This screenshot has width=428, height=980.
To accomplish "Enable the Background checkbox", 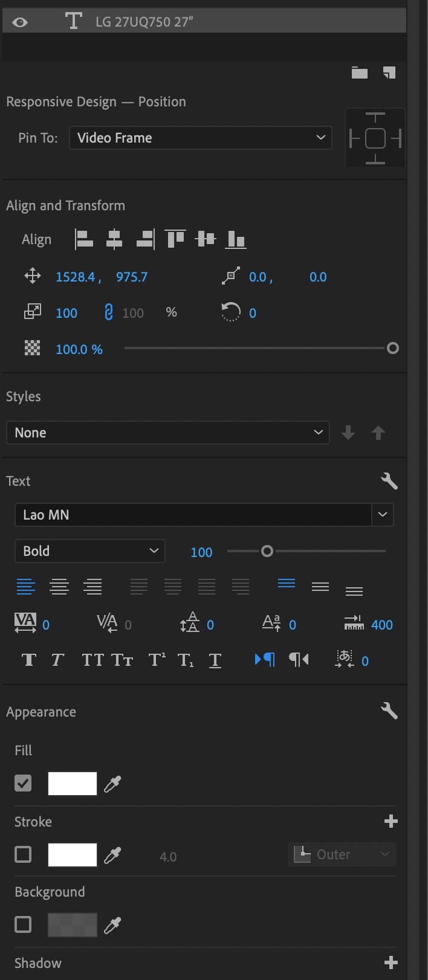I will [x=23, y=924].
